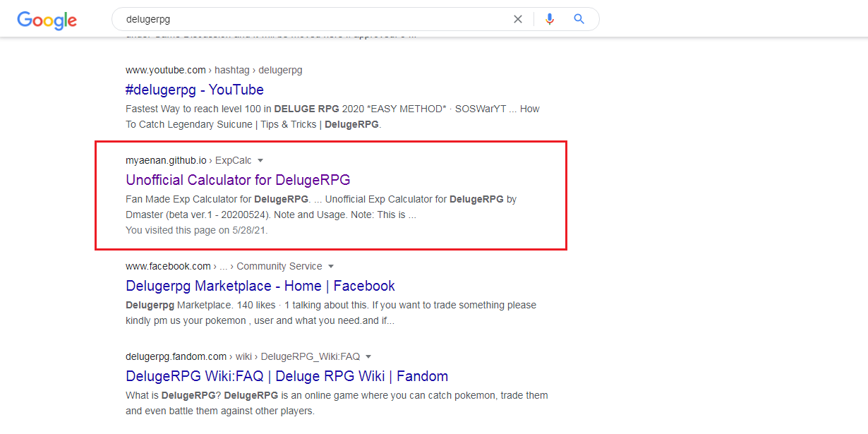Click the myaenan.github.io › ExpCalc breadcrumb
This screenshot has height=434, width=868.
click(188, 160)
